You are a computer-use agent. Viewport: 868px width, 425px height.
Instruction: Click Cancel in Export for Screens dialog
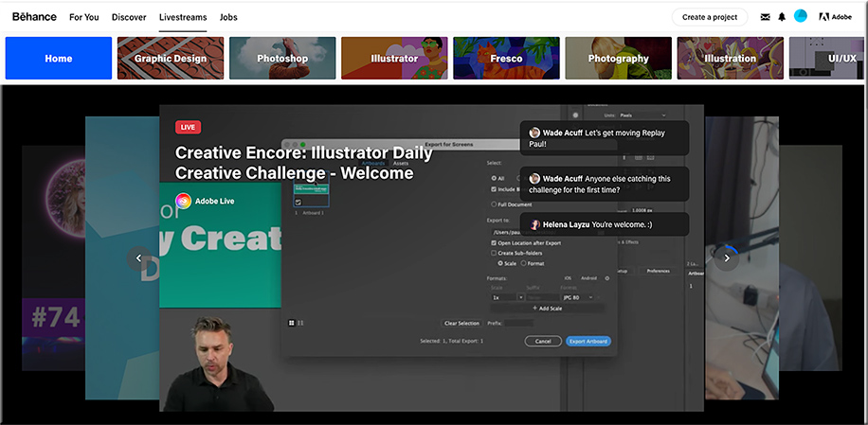pyautogui.click(x=543, y=341)
